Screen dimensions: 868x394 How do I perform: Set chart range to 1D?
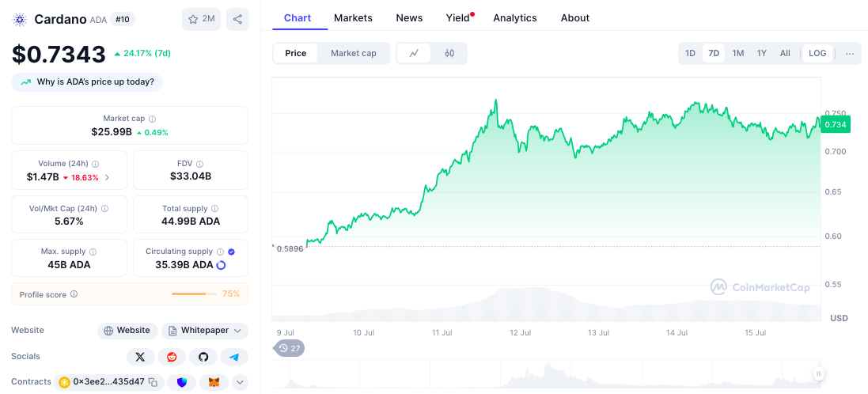[x=690, y=53]
